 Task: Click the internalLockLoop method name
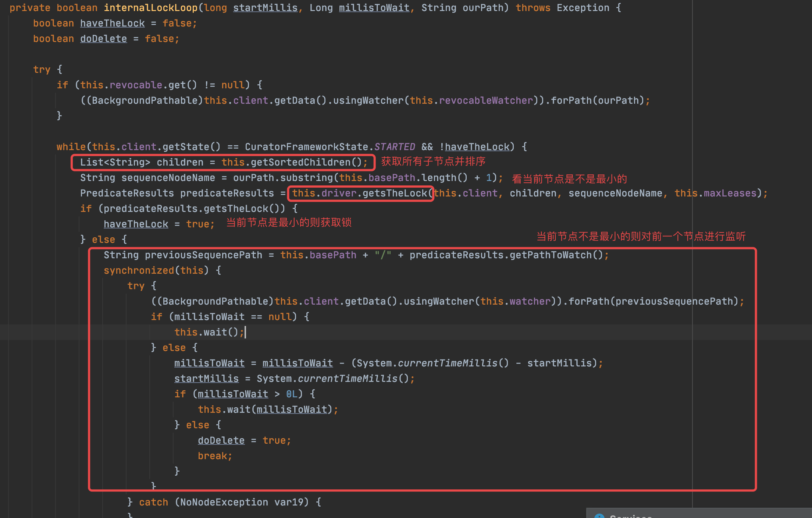[151, 8]
